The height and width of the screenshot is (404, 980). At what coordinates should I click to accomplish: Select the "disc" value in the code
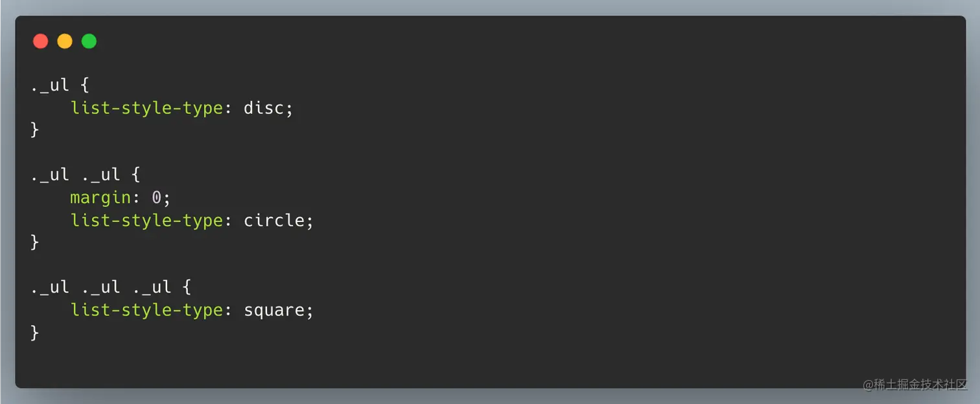pos(264,108)
